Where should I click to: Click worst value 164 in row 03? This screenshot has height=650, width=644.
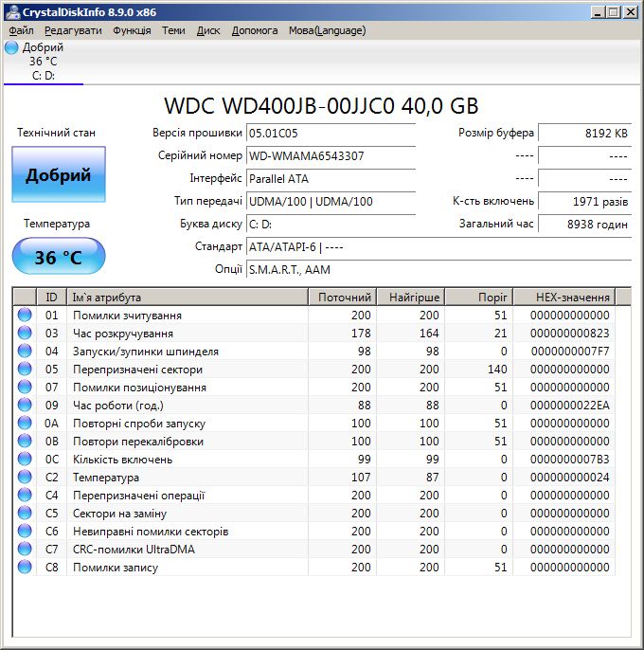(x=429, y=334)
